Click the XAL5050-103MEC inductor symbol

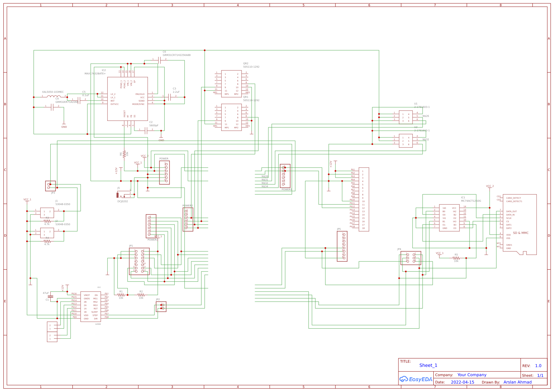pyautogui.click(x=54, y=96)
